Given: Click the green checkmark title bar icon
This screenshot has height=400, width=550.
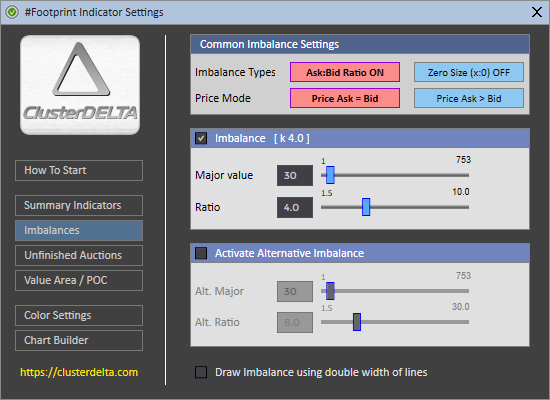Looking at the screenshot, I should pyautogui.click(x=12, y=12).
